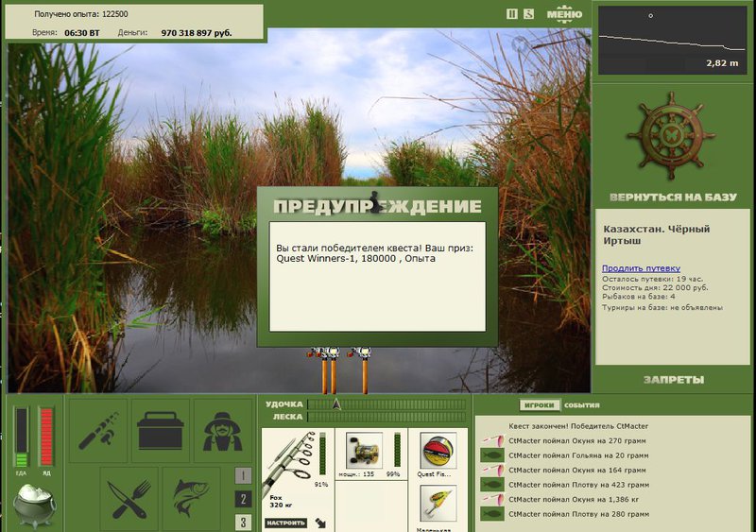Screen dimensions: 756x532
Task: Select rod slot number 2
Action: 243,499
